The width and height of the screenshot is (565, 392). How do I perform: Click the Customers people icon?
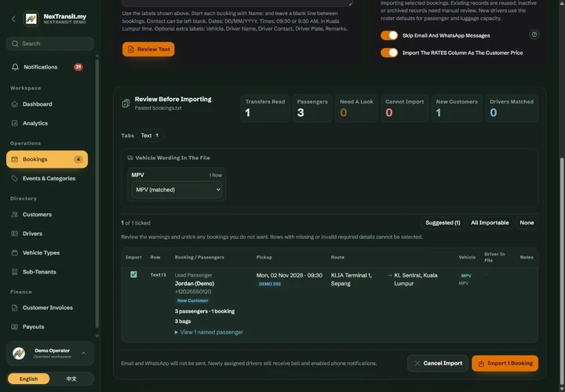pos(14,214)
